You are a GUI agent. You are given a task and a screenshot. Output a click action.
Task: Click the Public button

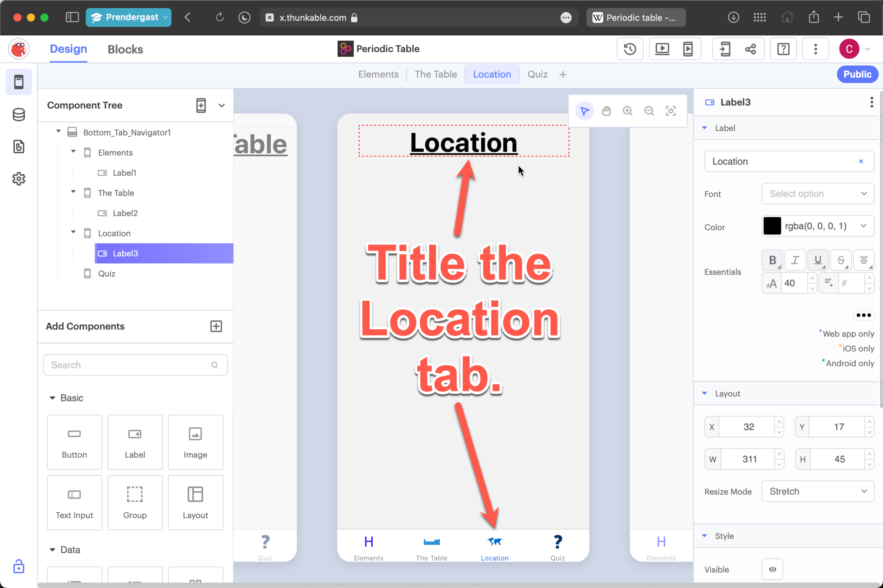pyautogui.click(x=857, y=74)
